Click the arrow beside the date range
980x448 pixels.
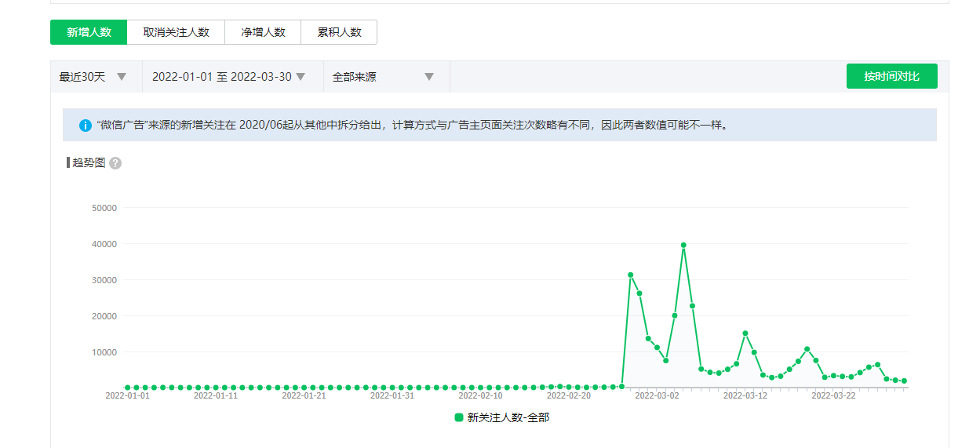point(301,77)
